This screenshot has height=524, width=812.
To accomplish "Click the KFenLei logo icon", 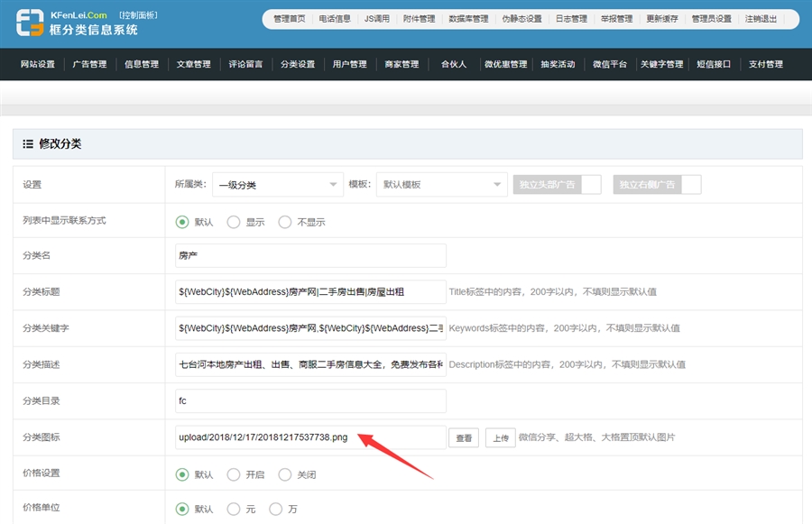I will click(x=29, y=23).
